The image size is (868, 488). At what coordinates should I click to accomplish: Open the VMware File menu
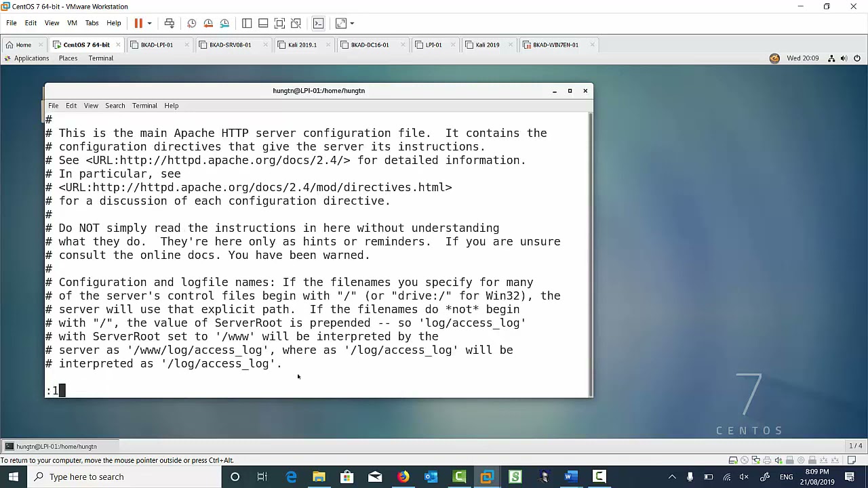[12, 23]
